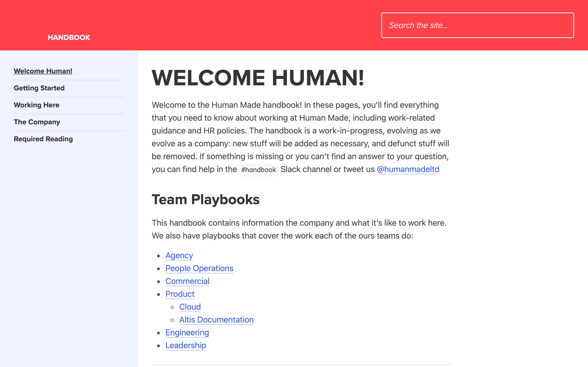Open the Leadership playbook
Image resolution: width=588 pixels, height=367 pixels.
(186, 345)
